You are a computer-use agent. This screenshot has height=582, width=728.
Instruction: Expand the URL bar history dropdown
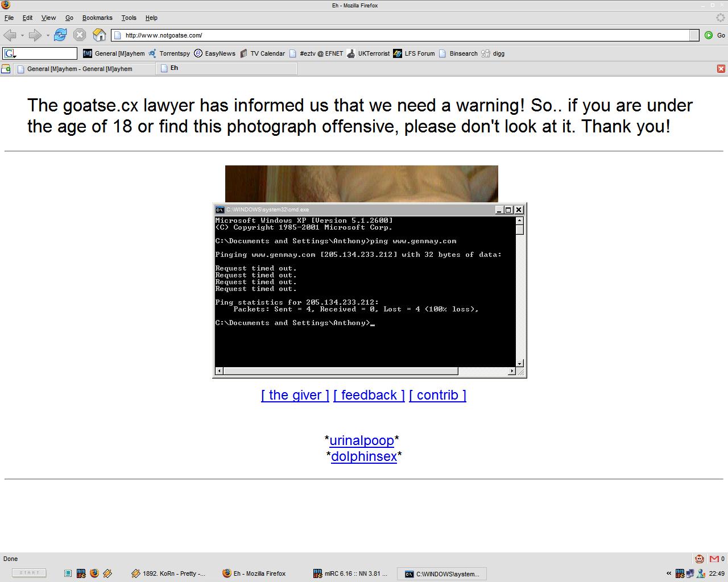pos(694,35)
